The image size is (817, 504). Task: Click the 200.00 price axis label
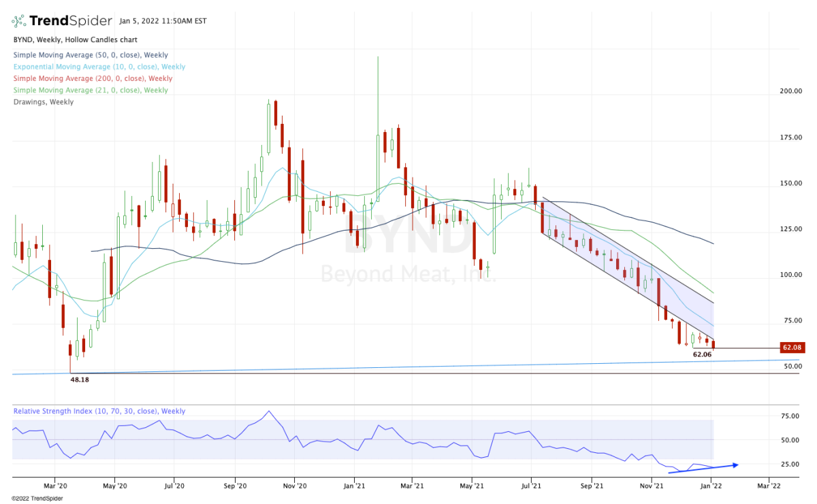pos(792,91)
